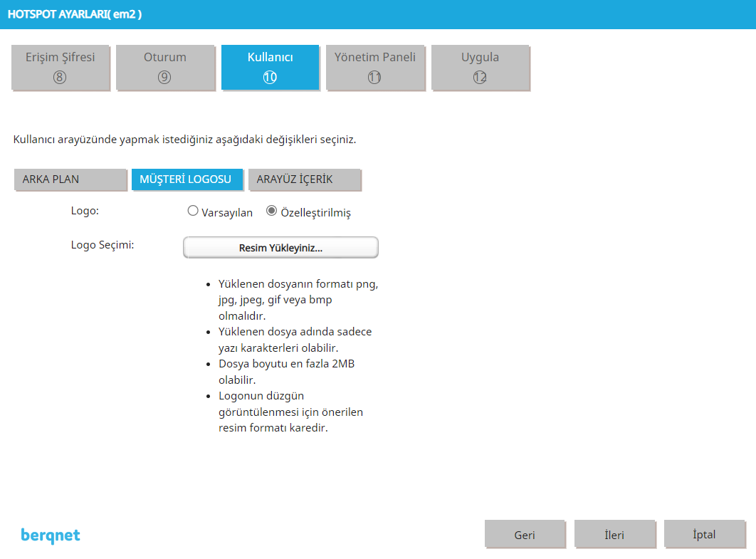The image size is (756, 559).
Task: Go to the Oturum step 9 tab
Action: (165, 68)
